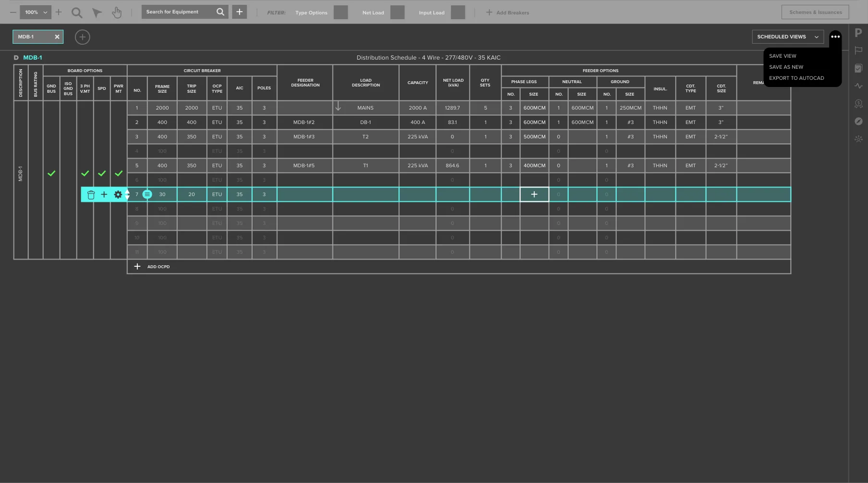The height and width of the screenshot is (483, 868).
Task: Open row 7 gear settings
Action: pyautogui.click(x=118, y=195)
